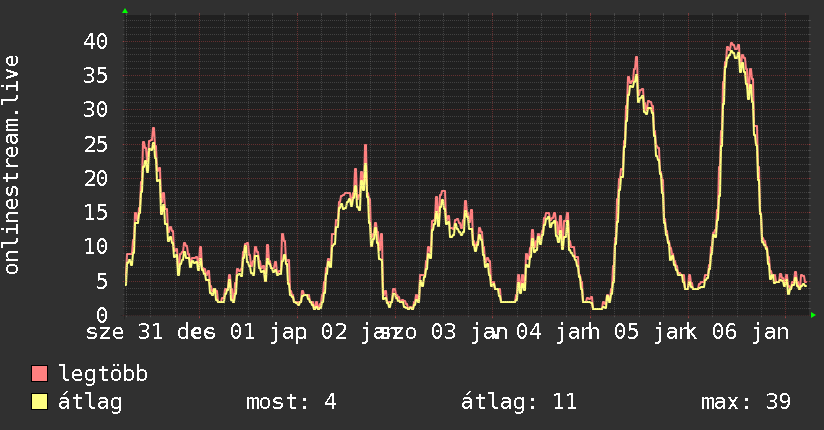This screenshot has width=824, height=430.
Task: Click the 25 y-axis tick label
Action: pos(96,144)
